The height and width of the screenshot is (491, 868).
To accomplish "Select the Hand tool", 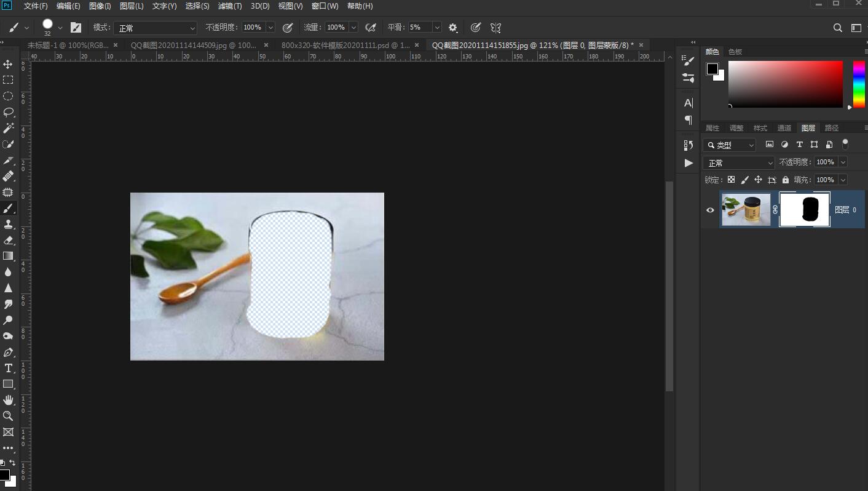I will tap(8, 400).
